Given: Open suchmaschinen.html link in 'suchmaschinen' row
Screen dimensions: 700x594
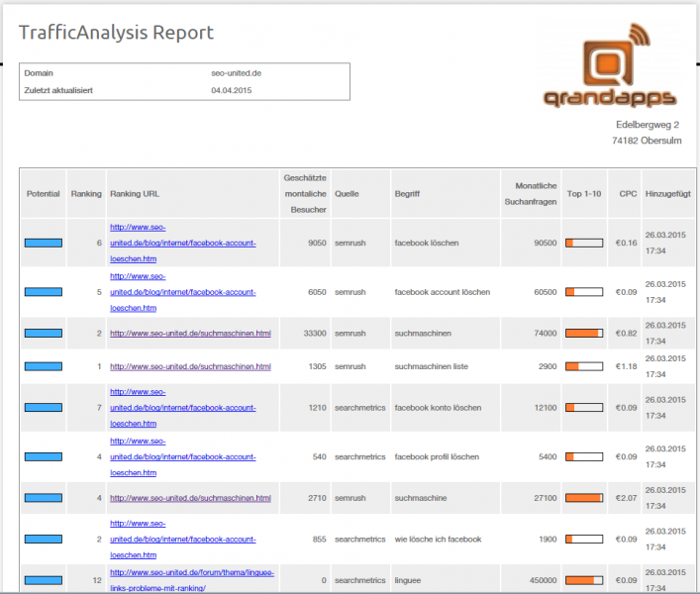Looking at the screenshot, I should pos(191,334).
